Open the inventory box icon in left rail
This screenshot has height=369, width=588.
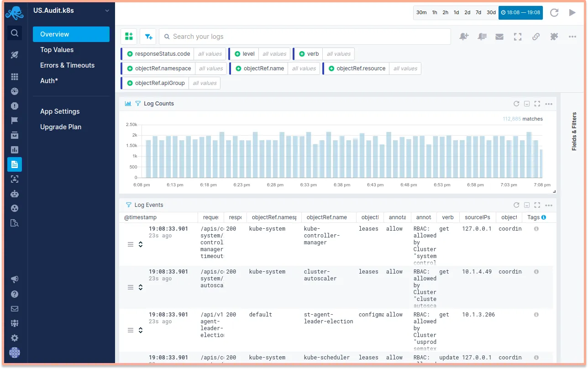click(x=15, y=135)
